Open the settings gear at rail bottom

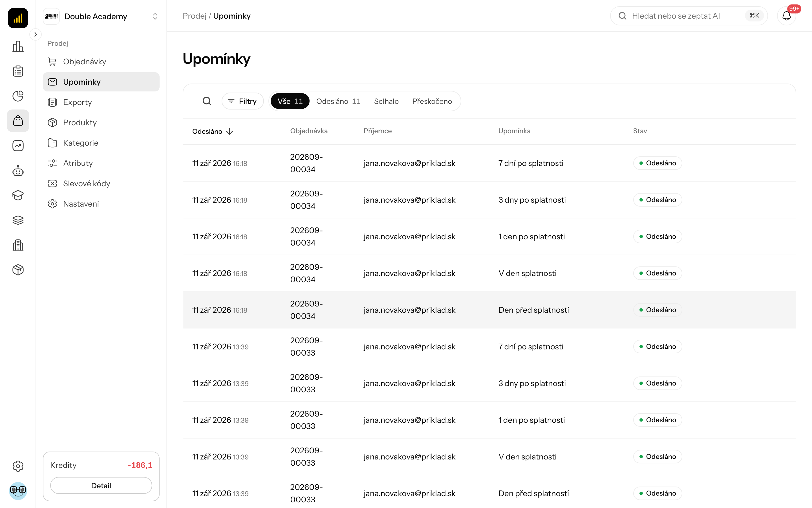18,466
